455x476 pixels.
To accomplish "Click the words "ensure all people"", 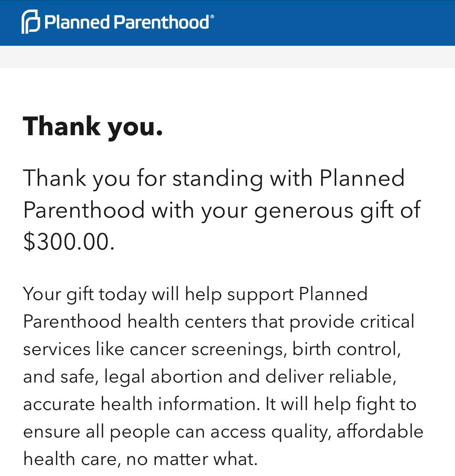I will 96,432.
